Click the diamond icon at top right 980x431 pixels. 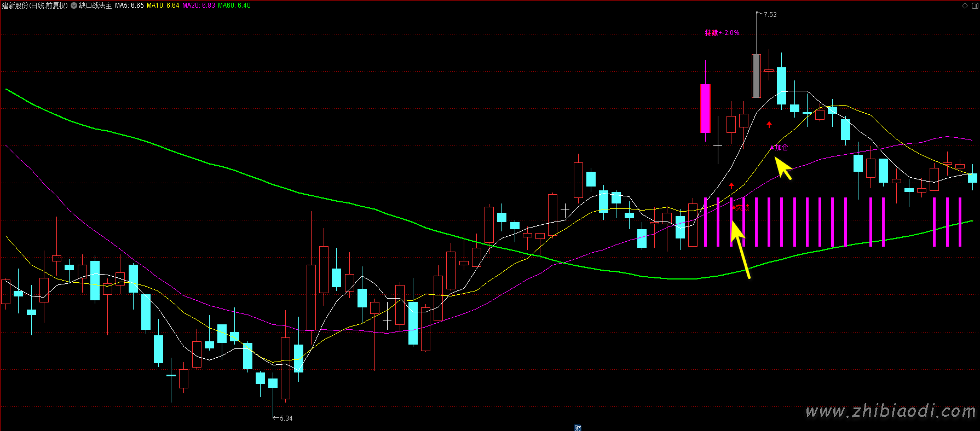(965, 6)
